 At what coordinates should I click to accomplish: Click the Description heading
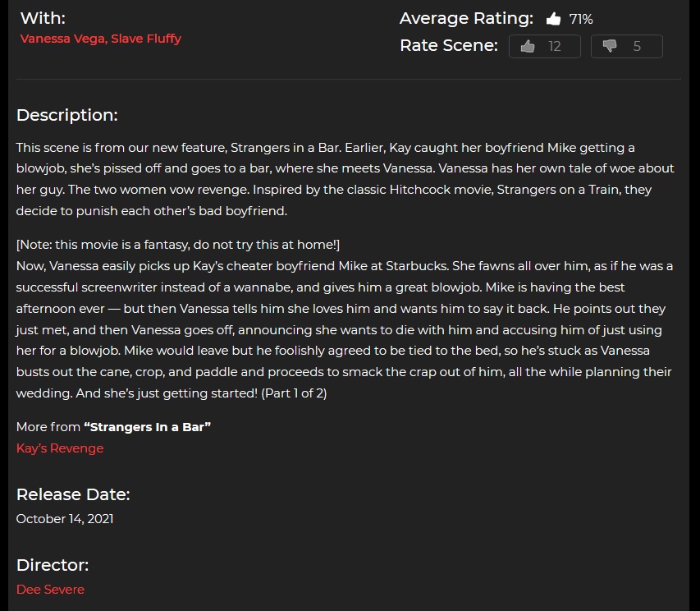point(67,115)
